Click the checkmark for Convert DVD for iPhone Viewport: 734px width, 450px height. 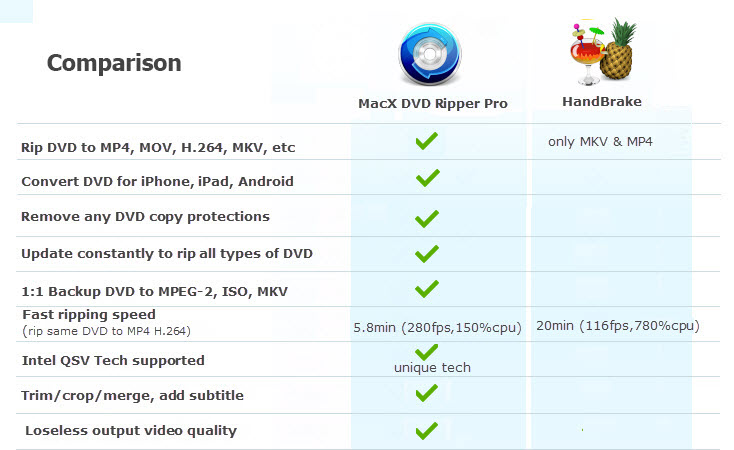coord(427,177)
